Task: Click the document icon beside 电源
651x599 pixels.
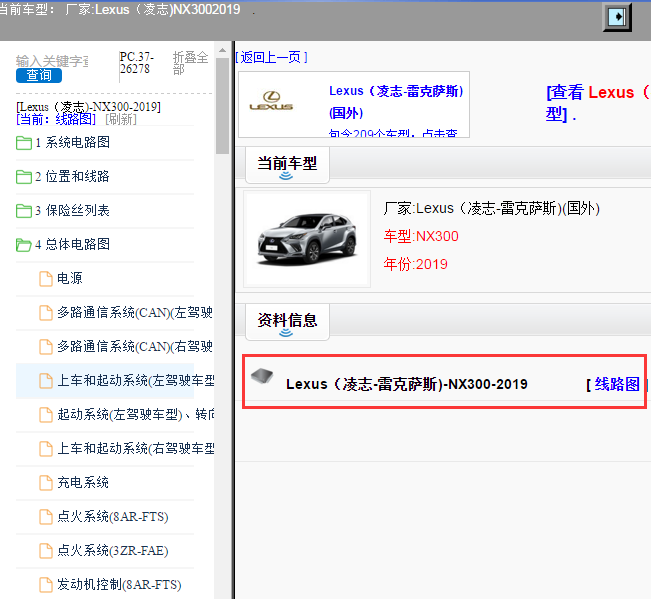Action: (x=46, y=279)
